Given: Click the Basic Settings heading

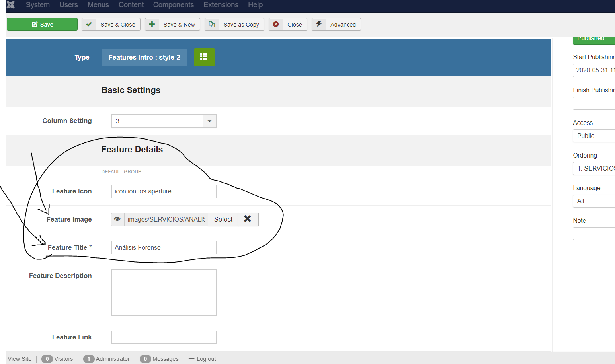Looking at the screenshot, I should [x=131, y=90].
